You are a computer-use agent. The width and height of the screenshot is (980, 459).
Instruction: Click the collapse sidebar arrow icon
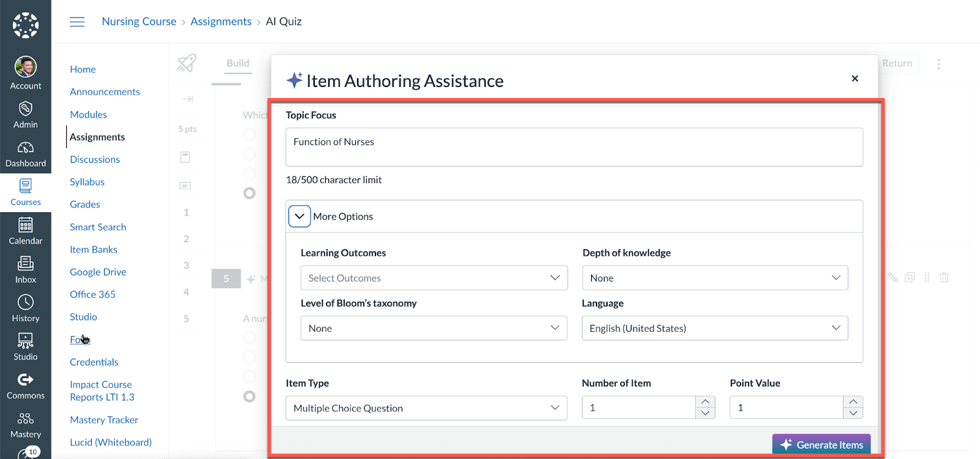(187, 99)
